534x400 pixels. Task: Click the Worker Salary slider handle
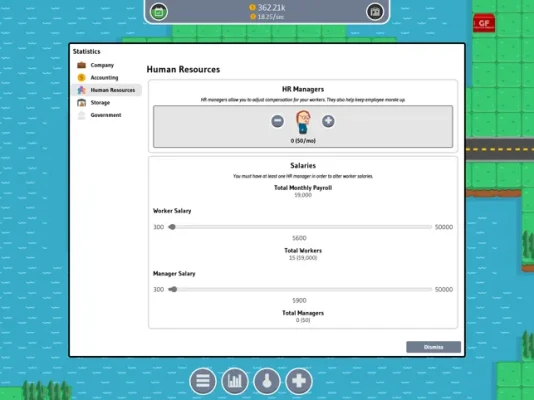pos(172,227)
